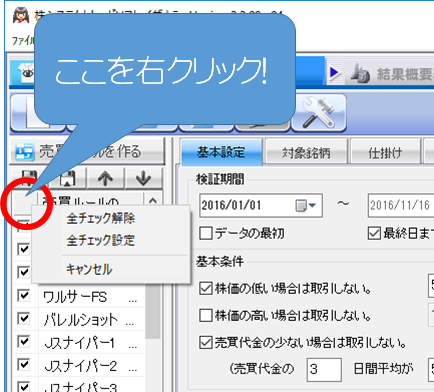Toggle the バレルショット checkbox
Image resolution: width=434 pixels, height=392 pixels.
[x=24, y=319]
